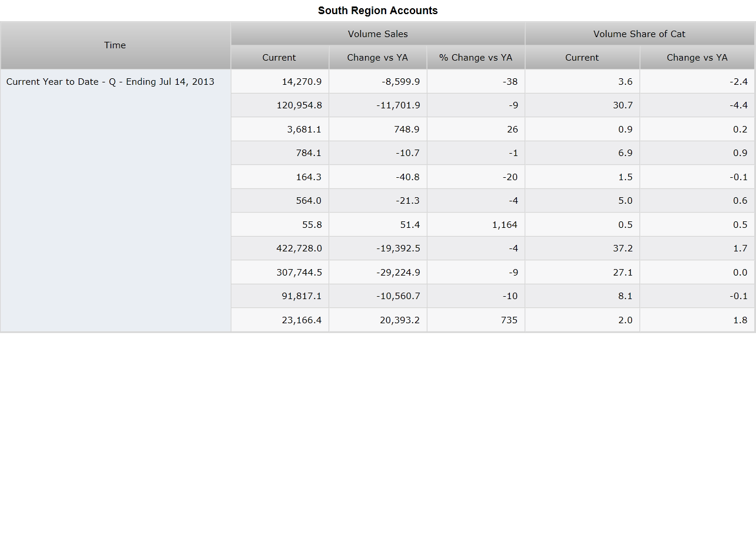Select the 784.1 volume cell
The image size is (756, 557).
click(x=280, y=153)
